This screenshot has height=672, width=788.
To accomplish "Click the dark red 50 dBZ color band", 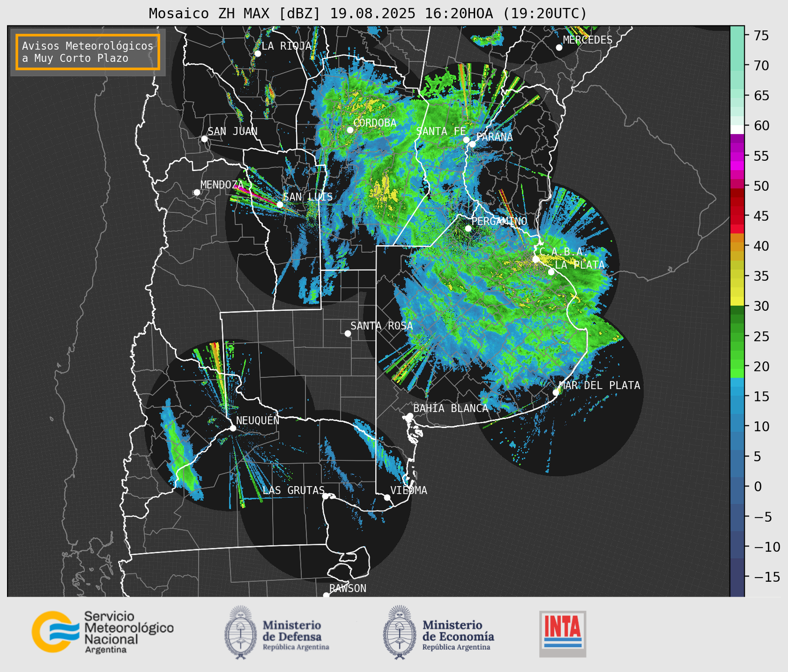I will pyautogui.click(x=737, y=192).
